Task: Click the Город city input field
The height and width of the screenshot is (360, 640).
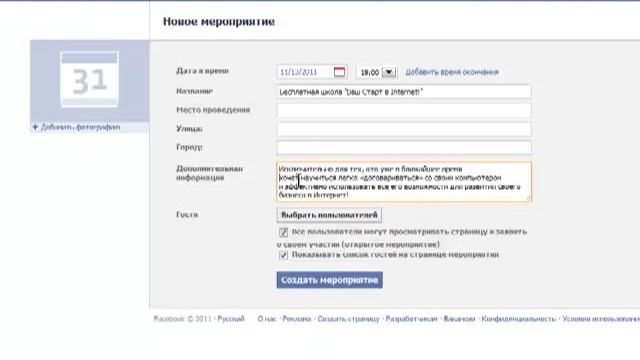Action: point(404,147)
